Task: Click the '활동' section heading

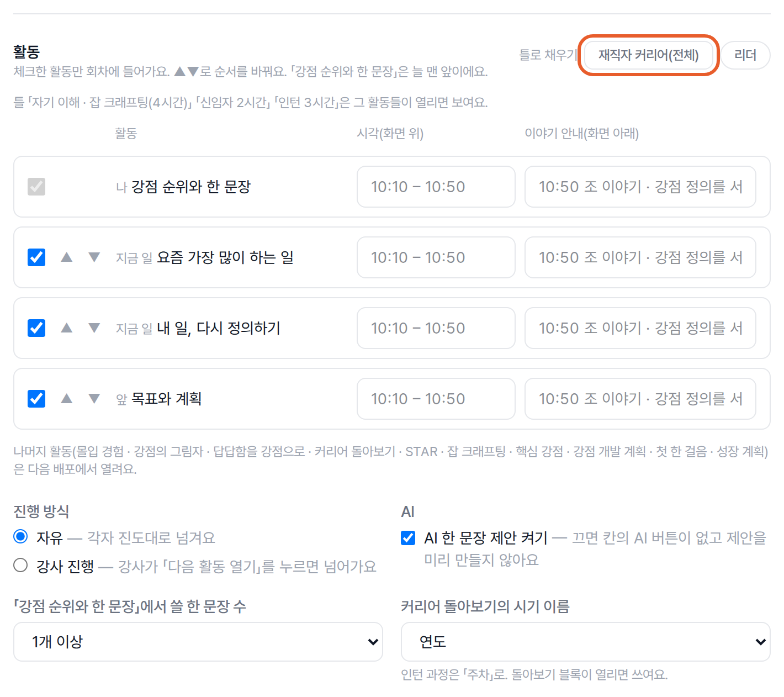Action: tap(27, 52)
